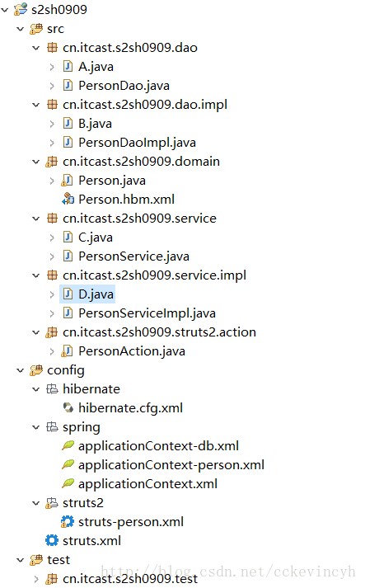
Task: Select the applicationContext-person.xml label
Action: click(171, 465)
